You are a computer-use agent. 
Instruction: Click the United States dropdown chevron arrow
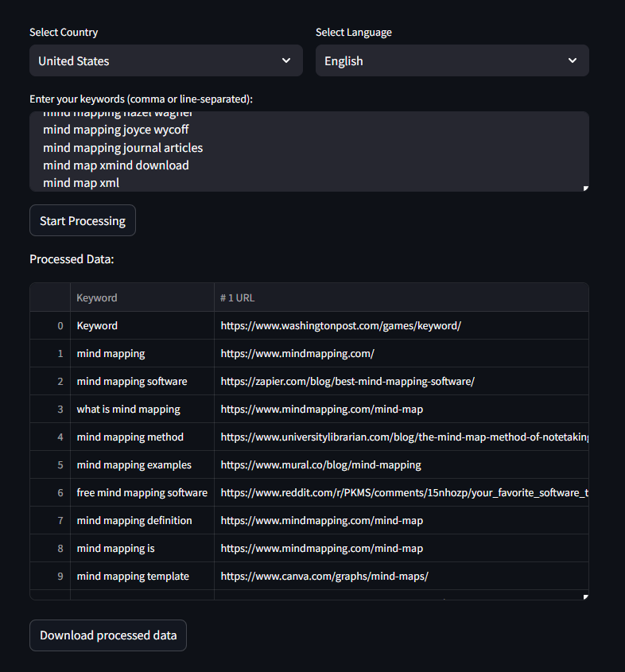286,61
